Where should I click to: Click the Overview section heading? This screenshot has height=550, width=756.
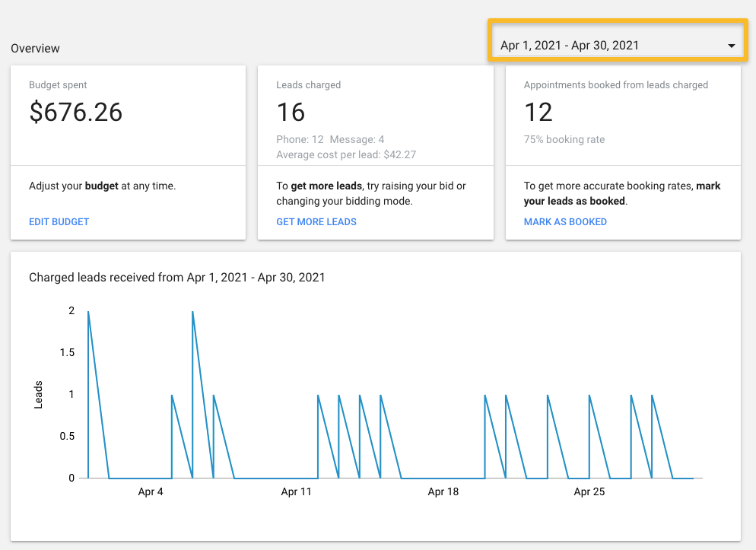[35, 49]
